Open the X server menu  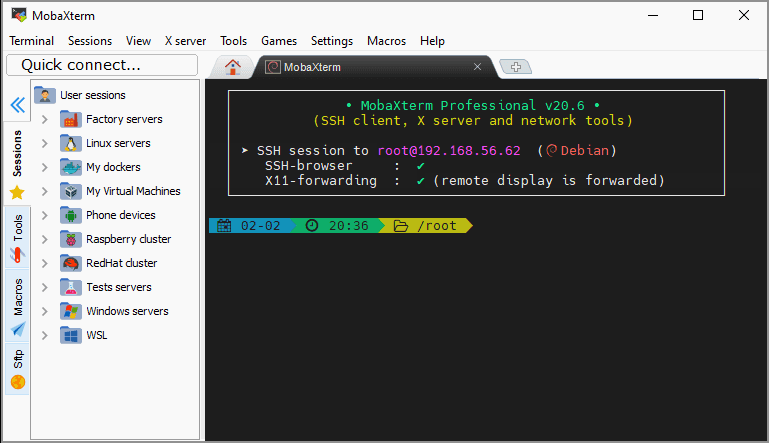point(185,41)
